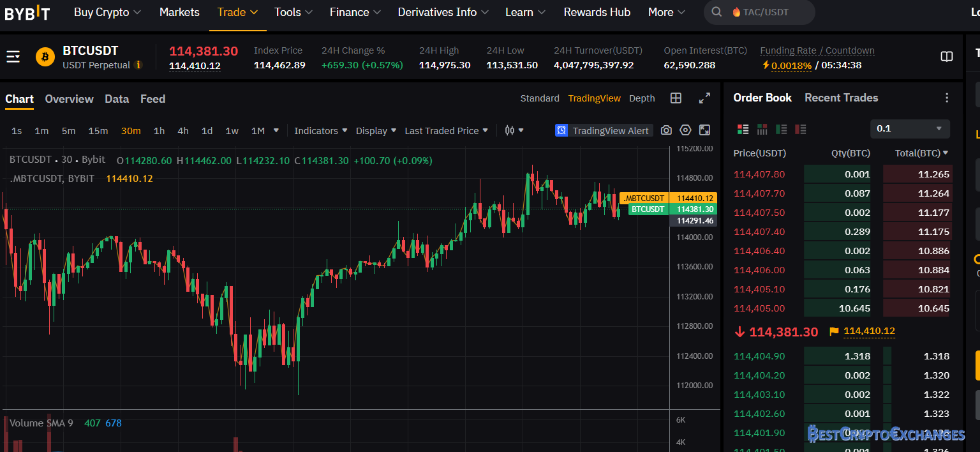Expand the Finance menu

355,12
